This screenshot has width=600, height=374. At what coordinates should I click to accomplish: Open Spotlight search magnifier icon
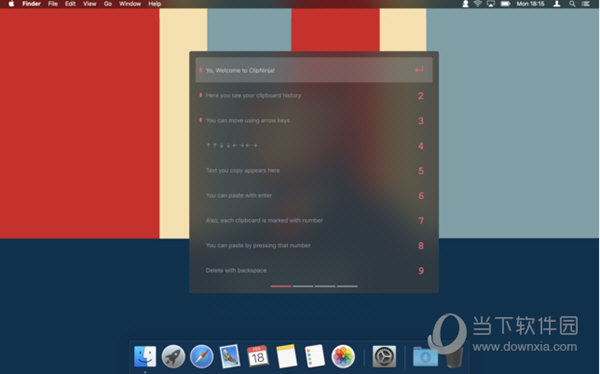pyautogui.click(x=572, y=4)
